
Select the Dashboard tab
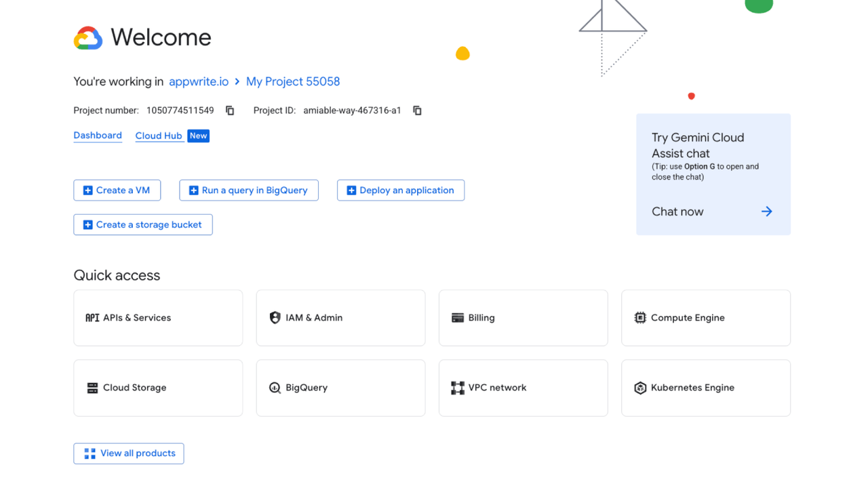(x=98, y=136)
